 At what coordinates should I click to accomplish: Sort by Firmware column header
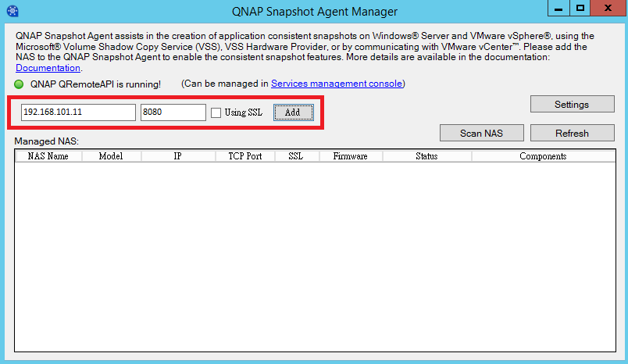coord(351,156)
